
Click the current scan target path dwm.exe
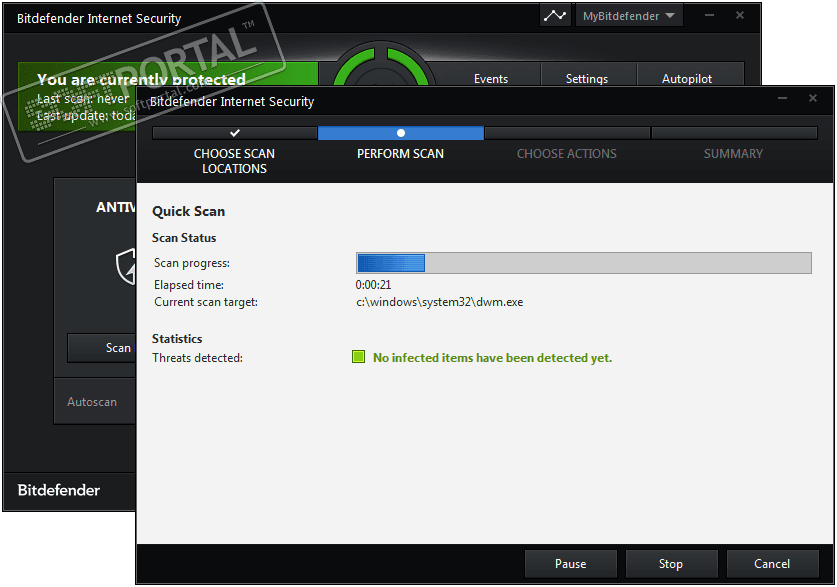(x=439, y=302)
